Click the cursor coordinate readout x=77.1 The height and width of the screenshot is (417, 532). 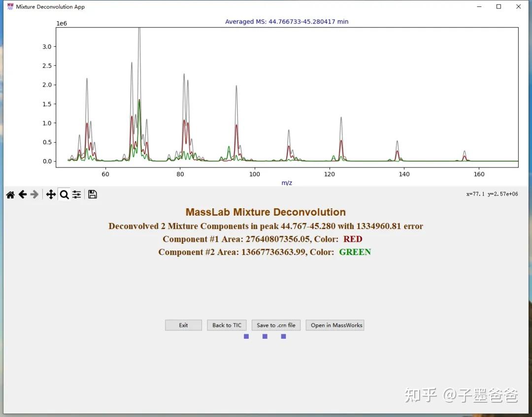point(492,194)
